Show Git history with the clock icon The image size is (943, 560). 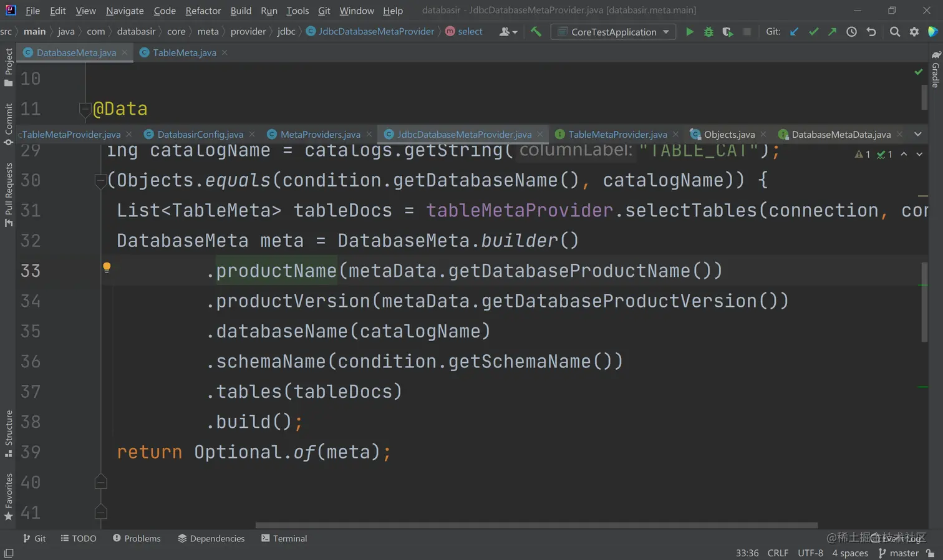click(851, 32)
